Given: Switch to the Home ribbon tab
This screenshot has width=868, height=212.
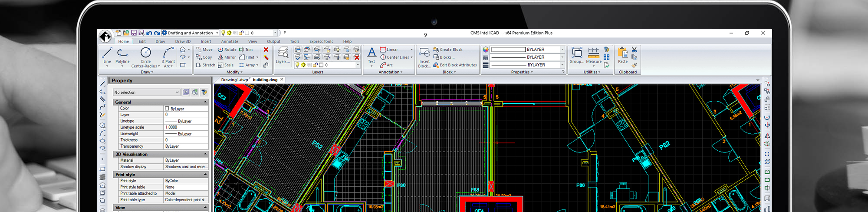Looking at the screenshot, I should (124, 42).
